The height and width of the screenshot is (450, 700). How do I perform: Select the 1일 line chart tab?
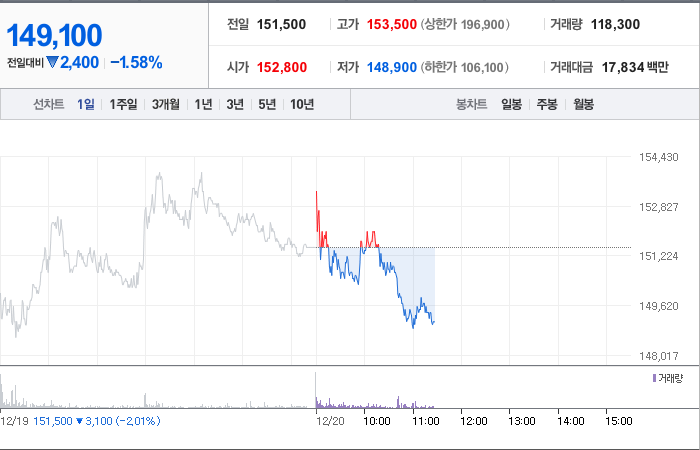click(86, 104)
